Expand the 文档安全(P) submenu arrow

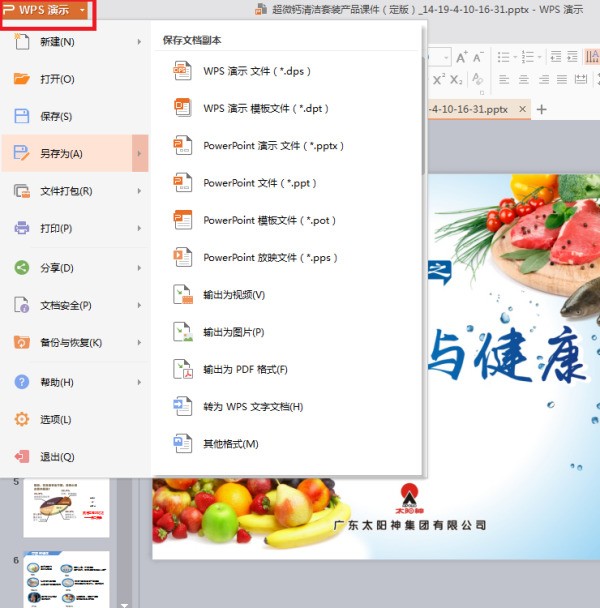[139, 305]
